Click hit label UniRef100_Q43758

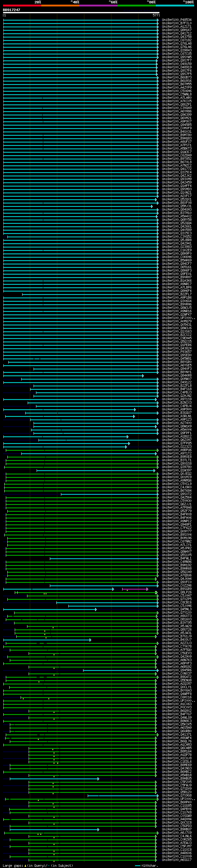coord(176,37)
